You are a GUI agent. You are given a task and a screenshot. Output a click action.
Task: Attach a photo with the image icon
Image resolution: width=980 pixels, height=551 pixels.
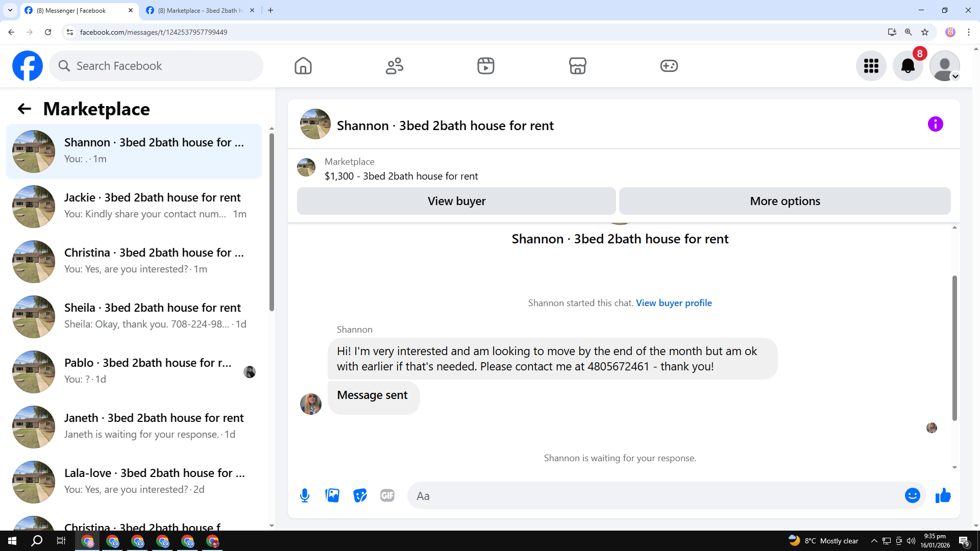pyautogui.click(x=332, y=495)
